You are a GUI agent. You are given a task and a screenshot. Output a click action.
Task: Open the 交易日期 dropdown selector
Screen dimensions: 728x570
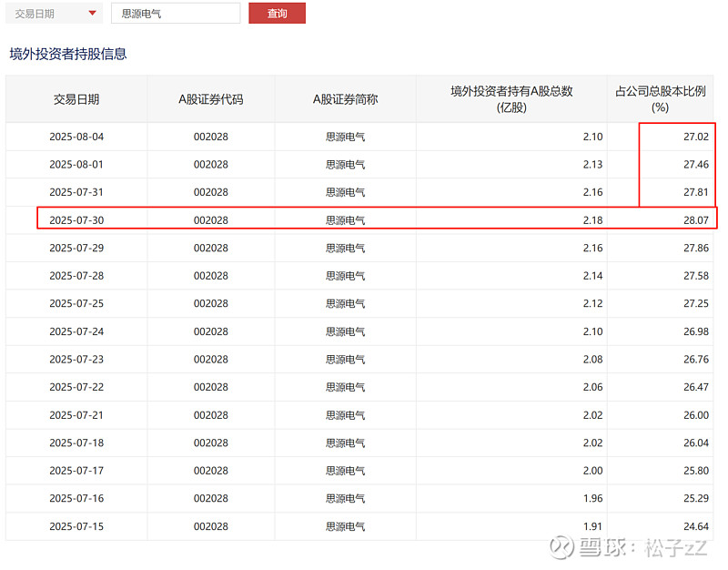[54, 13]
